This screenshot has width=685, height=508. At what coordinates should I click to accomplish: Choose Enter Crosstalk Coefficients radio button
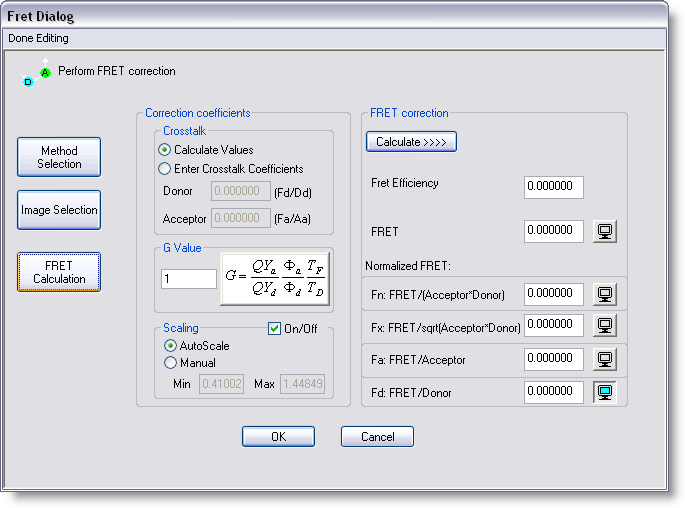[165, 169]
